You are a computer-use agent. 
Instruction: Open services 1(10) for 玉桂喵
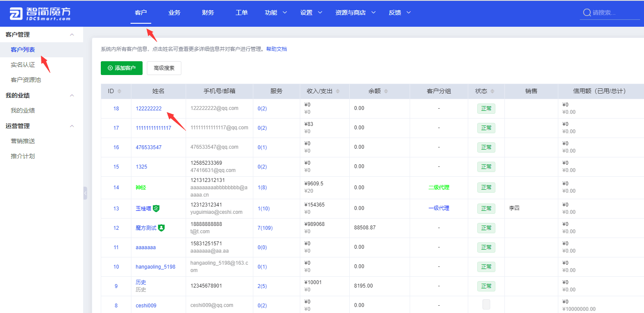tap(264, 209)
